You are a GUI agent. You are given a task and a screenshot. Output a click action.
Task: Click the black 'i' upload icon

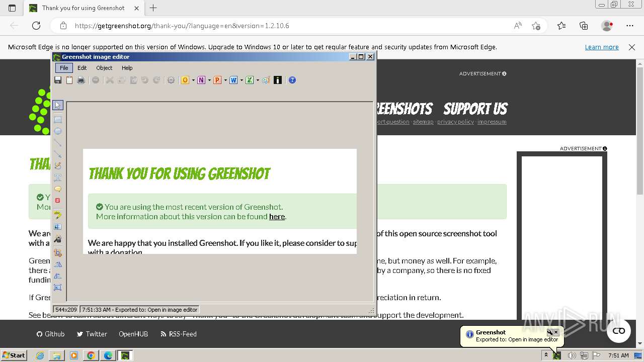278,80
